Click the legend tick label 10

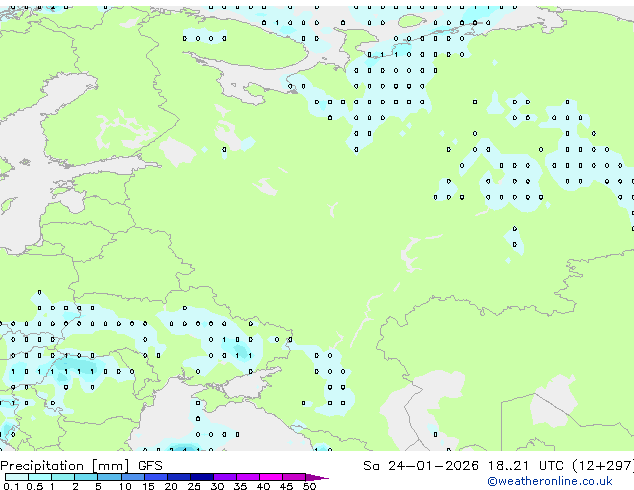pos(124,486)
